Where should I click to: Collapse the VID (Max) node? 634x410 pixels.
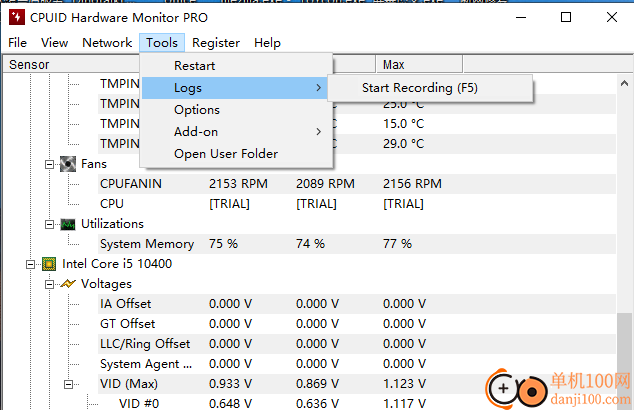[68, 384]
